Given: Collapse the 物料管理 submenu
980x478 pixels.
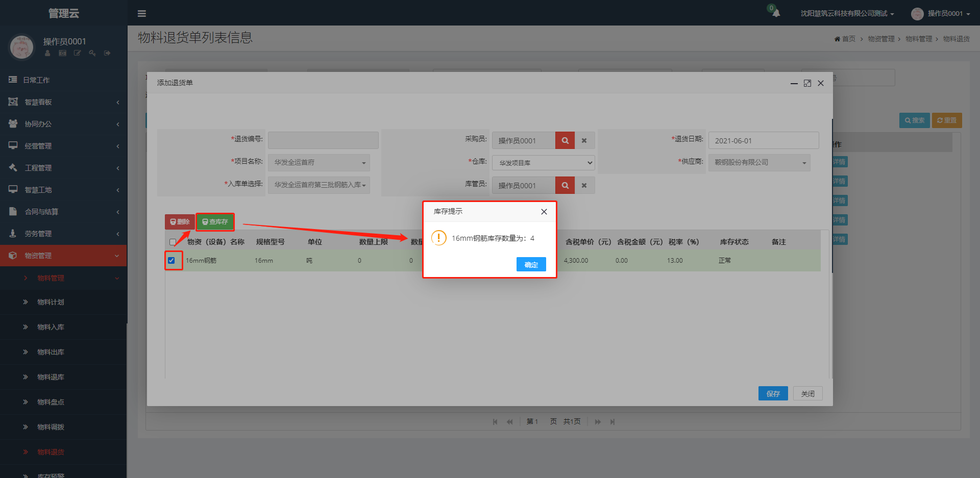Looking at the screenshot, I should [x=63, y=278].
